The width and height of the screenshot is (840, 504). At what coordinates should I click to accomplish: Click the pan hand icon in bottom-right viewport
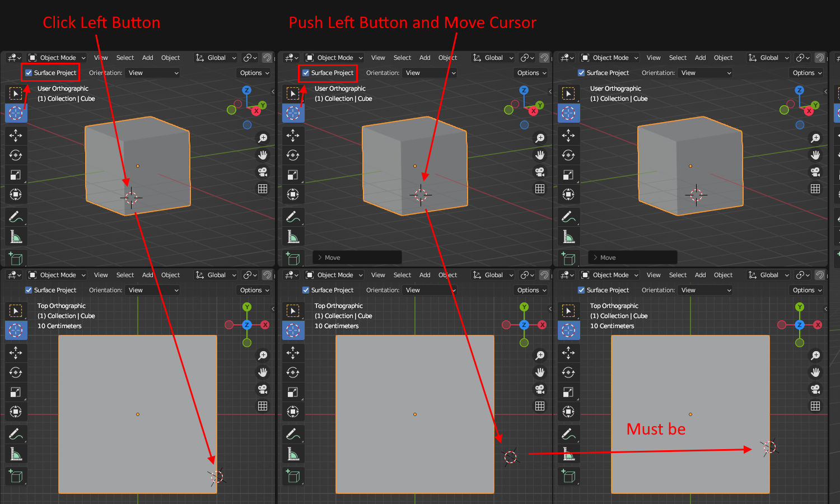pyautogui.click(x=815, y=372)
